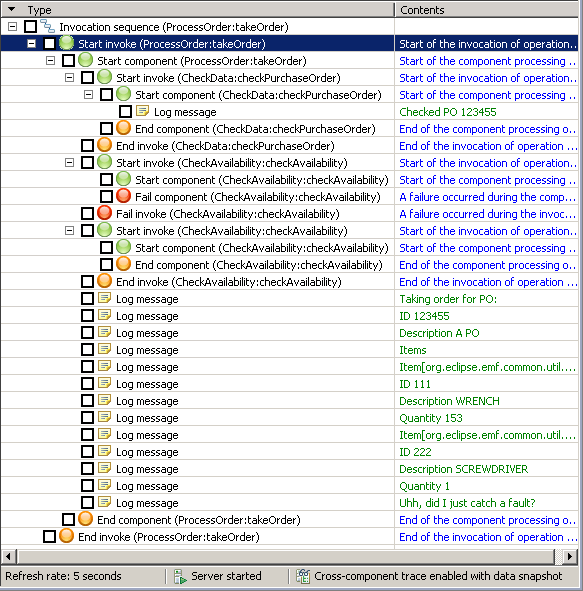Screen dimensions: 583x591
Task: Click note icon of 'Uhh, did I just catch a fault?' log
Action: [104, 502]
